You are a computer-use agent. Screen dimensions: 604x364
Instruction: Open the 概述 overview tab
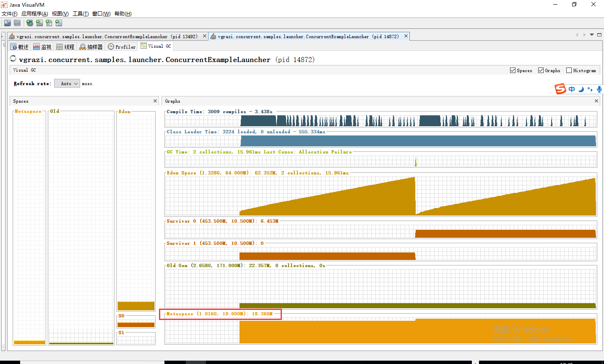20,47
